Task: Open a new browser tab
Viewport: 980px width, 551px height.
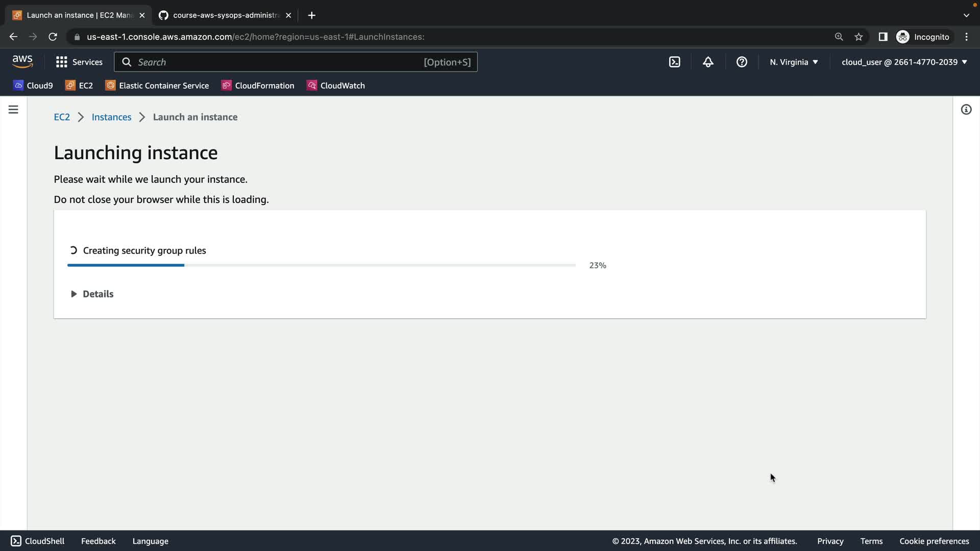Action: (311, 15)
